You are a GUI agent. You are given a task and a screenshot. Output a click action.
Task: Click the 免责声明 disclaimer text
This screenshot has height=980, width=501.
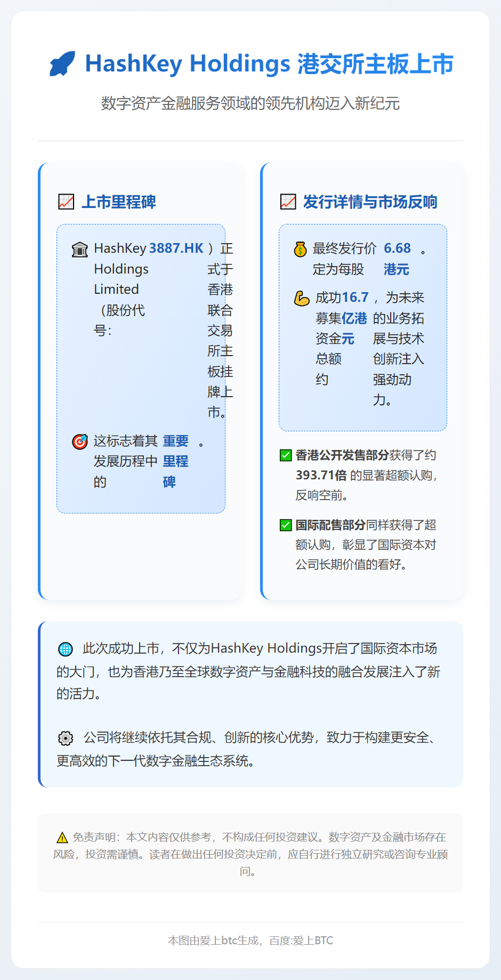(x=250, y=854)
